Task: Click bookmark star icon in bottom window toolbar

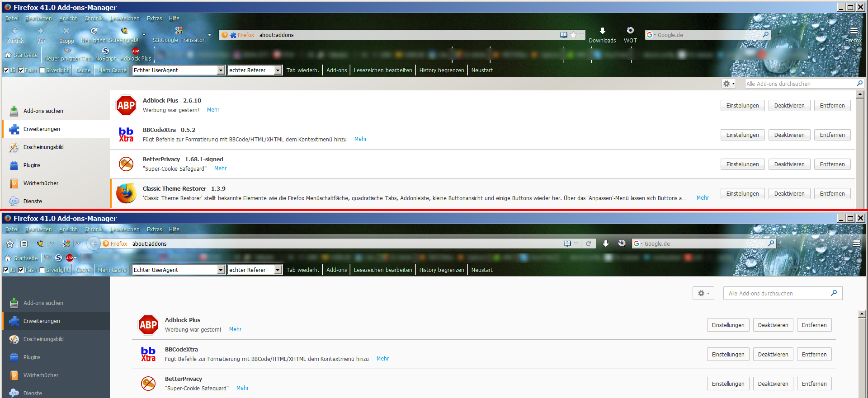Action: 10,243
